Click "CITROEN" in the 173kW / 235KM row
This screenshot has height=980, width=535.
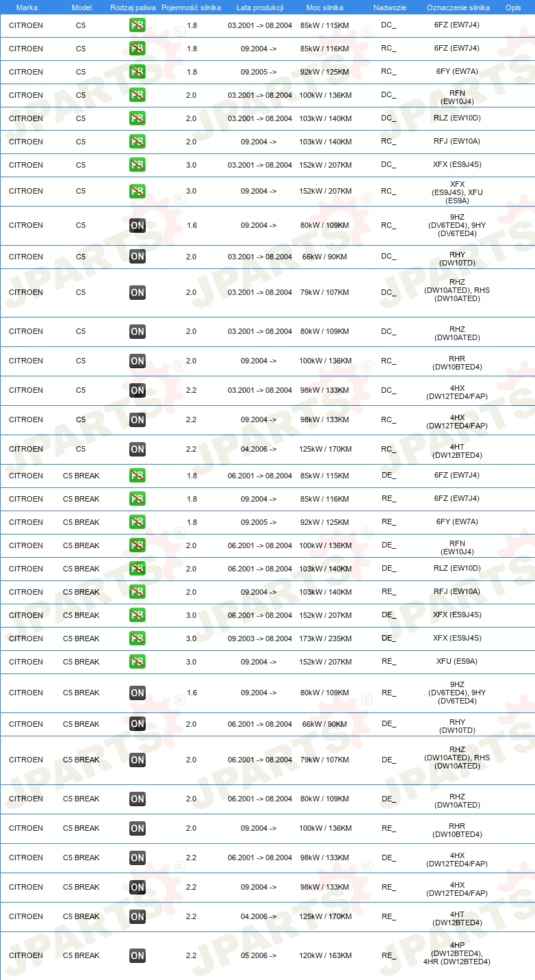(26, 639)
